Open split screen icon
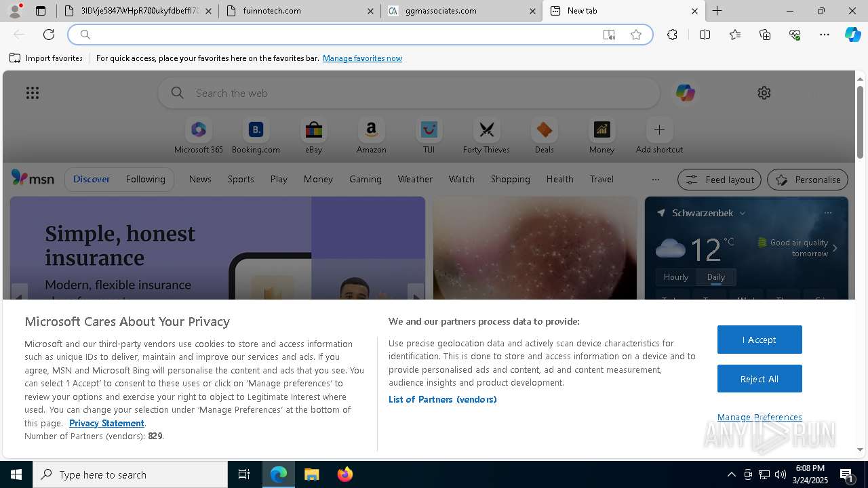The width and height of the screenshot is (868, 488). coord(705,35)
